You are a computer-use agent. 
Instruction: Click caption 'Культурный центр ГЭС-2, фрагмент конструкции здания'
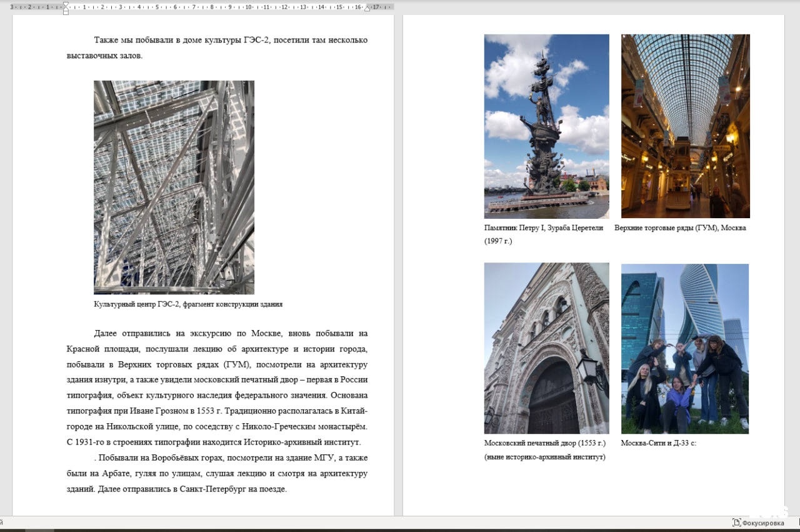pyautogui.click(x=188, y=304)
